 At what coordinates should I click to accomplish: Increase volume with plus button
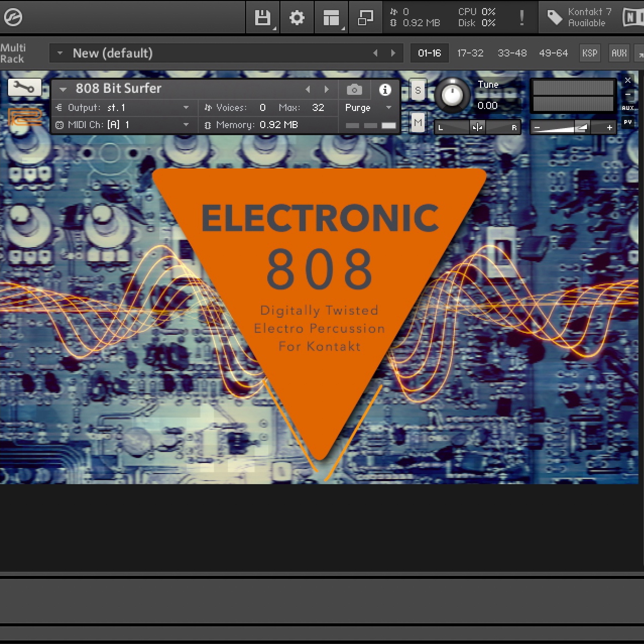(609, 128)
